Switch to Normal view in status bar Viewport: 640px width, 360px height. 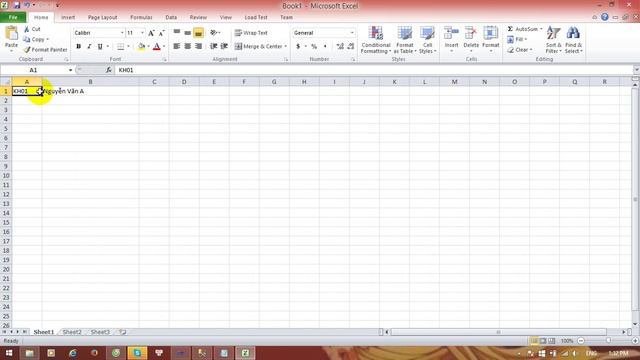[534, 341]
